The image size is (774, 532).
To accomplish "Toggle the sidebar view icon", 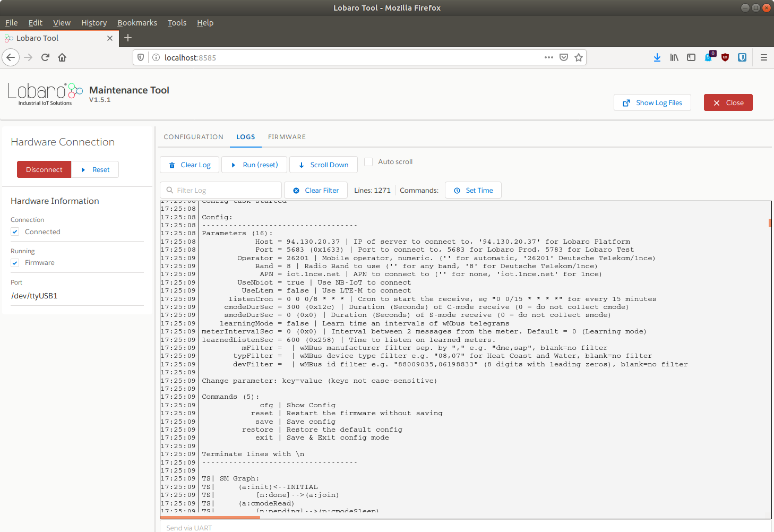I will coord(691,57).
